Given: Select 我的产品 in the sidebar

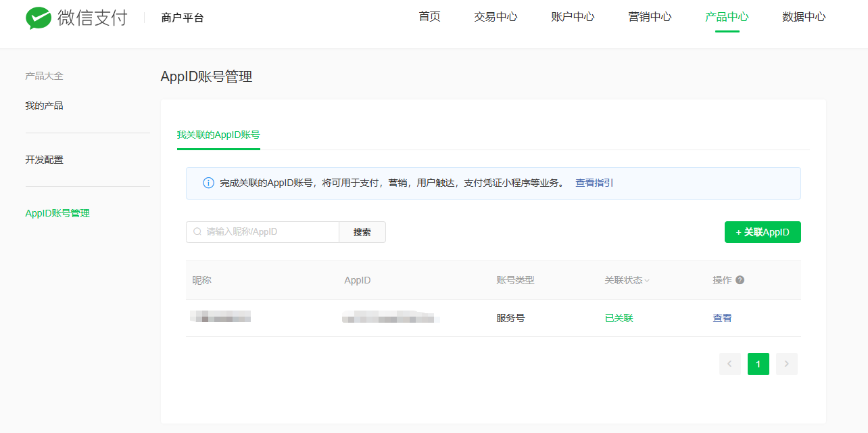Looking at the screenshot, I should [45, 106].
